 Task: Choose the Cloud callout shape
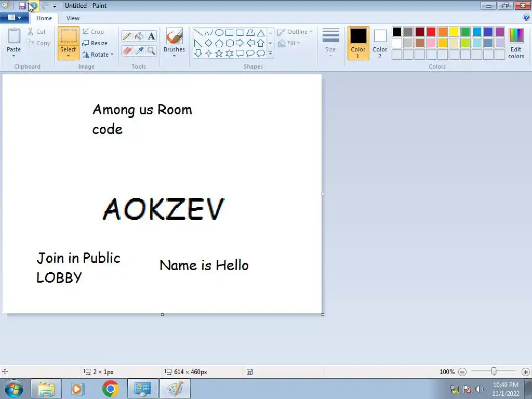(x=261, y=54)
